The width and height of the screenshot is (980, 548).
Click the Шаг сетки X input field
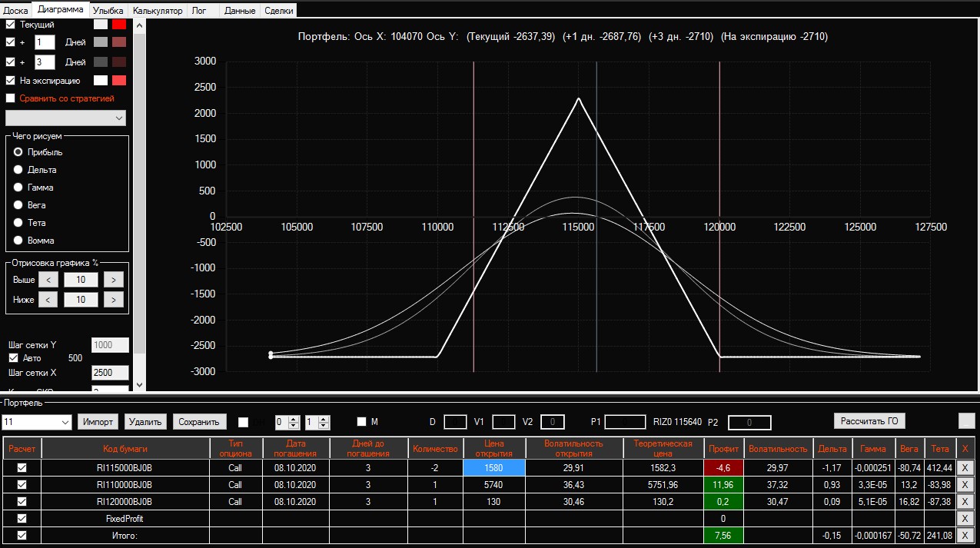(x=110, y=373)
